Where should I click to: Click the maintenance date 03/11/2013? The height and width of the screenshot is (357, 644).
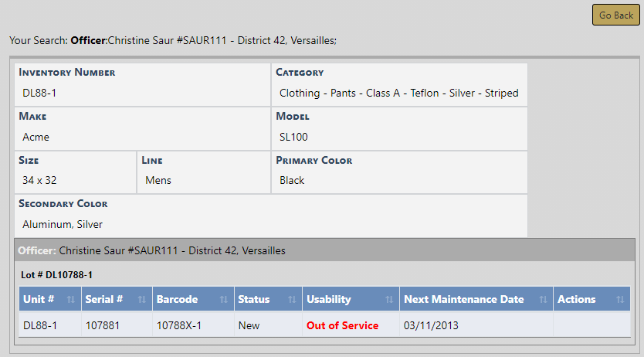(431, 325)
